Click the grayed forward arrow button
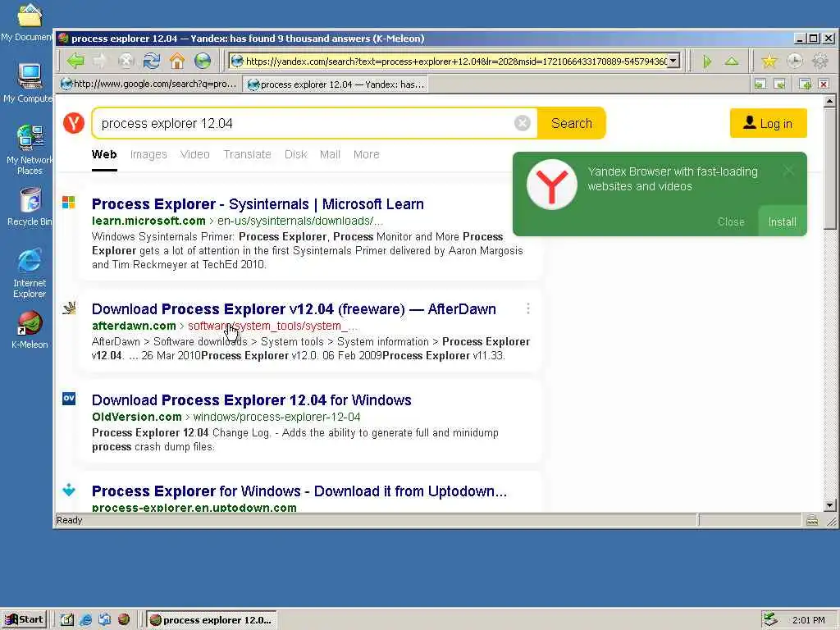Image resolution: width=840 pixels, height=630 pixels. pyautogui.click(x=100, y=61)
